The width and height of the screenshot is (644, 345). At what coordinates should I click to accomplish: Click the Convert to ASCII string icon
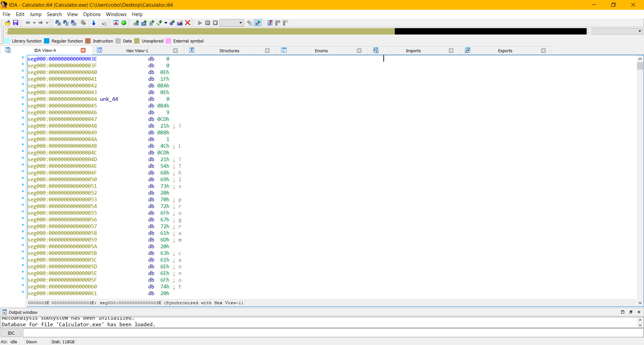(x=152, y=23)
